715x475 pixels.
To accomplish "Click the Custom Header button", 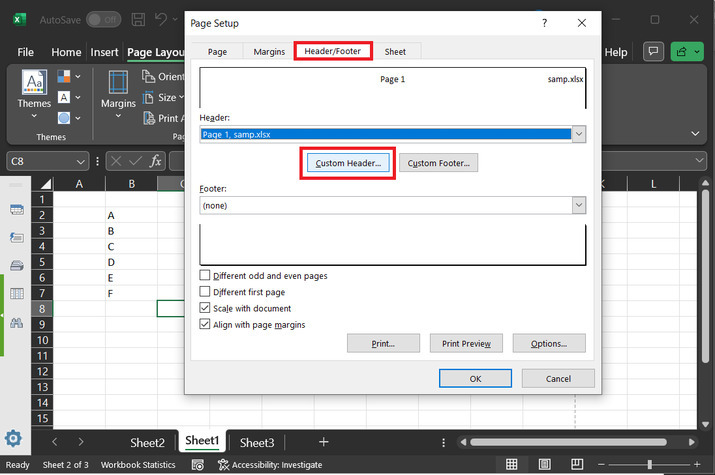I will [x=348, y=163].
